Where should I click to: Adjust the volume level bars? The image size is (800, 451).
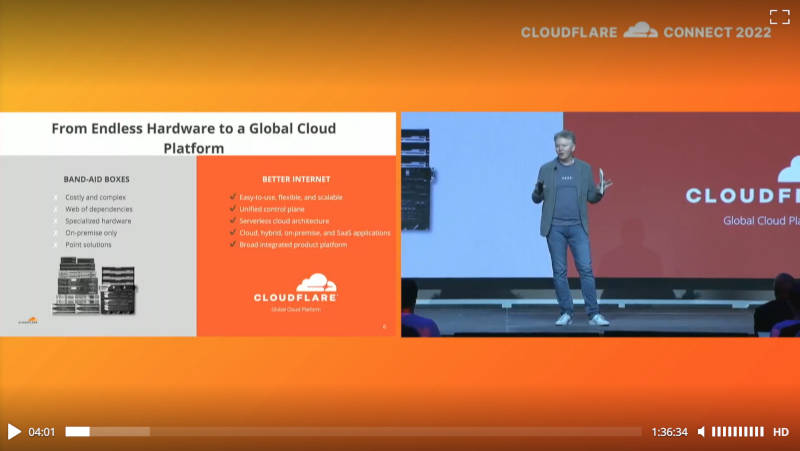(x=738, y=432)
